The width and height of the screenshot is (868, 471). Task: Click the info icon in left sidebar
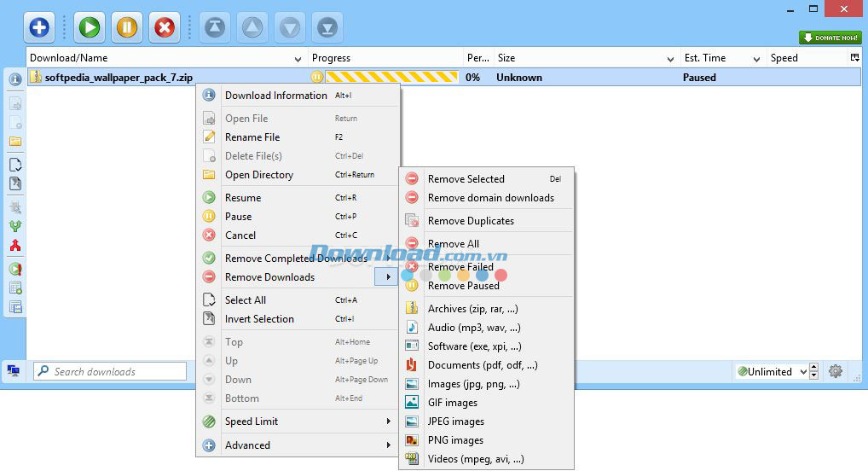pyautogui.click(x=15, y=79)
